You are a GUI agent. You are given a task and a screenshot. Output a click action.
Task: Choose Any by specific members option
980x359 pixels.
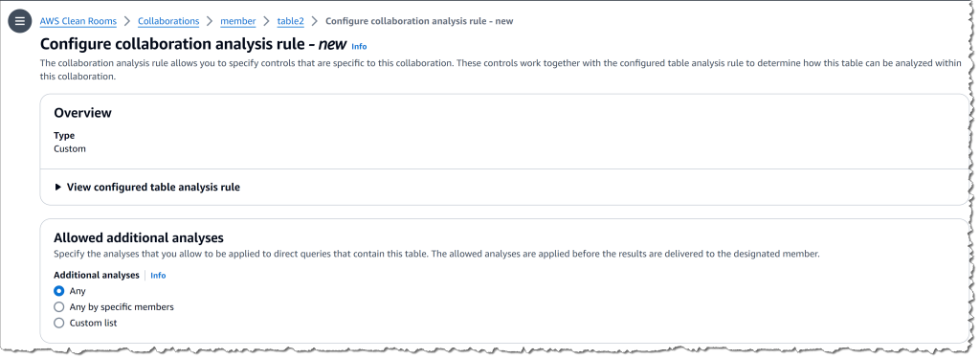click(59, 307)
